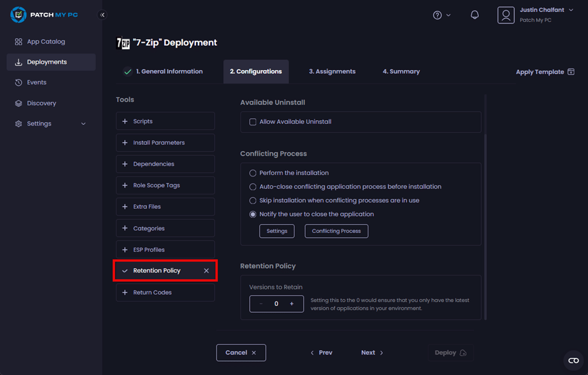Select the Perform the installation radio option
The width and height of the screenshot is (588, 375).
tap(253, 173)
